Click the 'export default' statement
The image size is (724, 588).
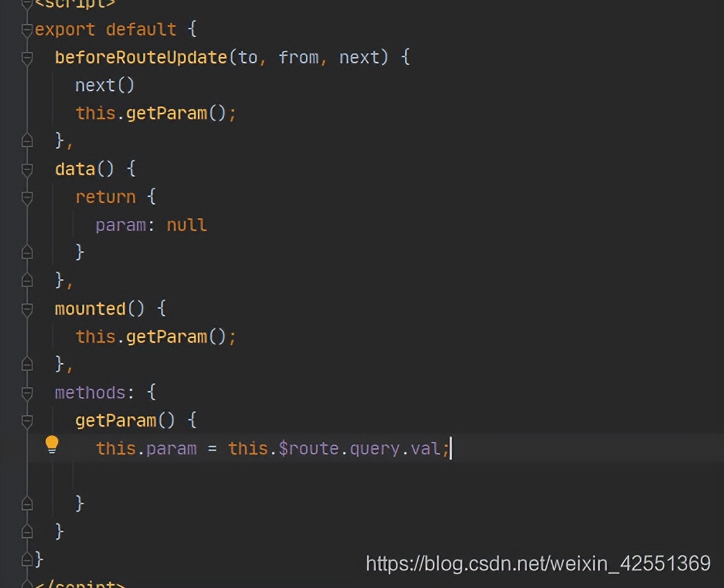pyautogui.click(x=105, y=30)
